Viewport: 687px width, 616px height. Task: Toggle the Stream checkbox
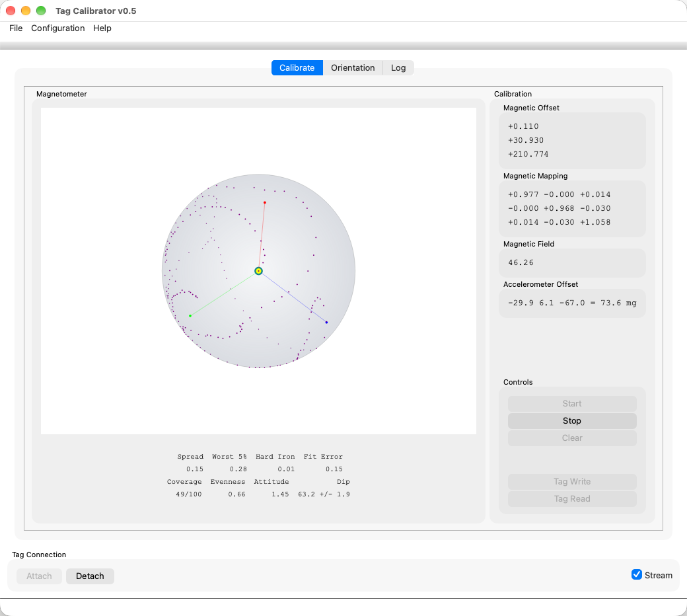point(637,575)
